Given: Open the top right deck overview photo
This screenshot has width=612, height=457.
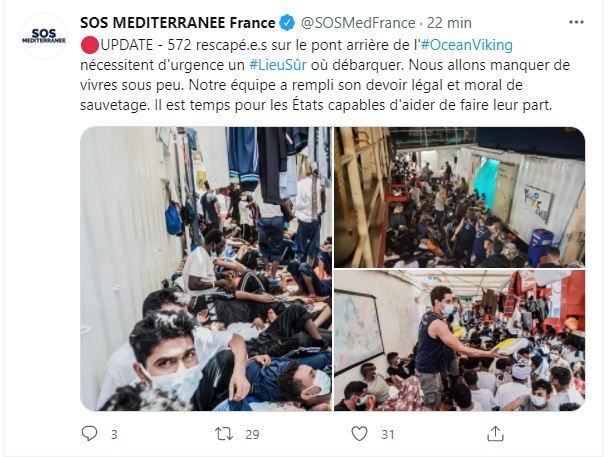Looking at the screenshot, I should 459,197.
